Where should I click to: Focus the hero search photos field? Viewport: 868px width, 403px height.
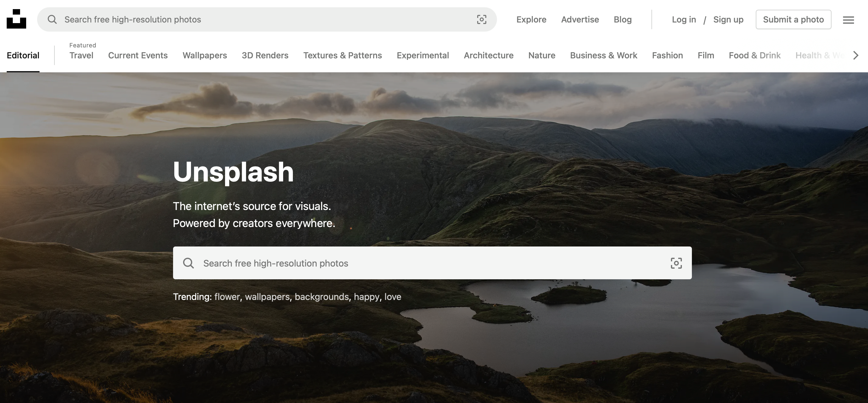432,263
